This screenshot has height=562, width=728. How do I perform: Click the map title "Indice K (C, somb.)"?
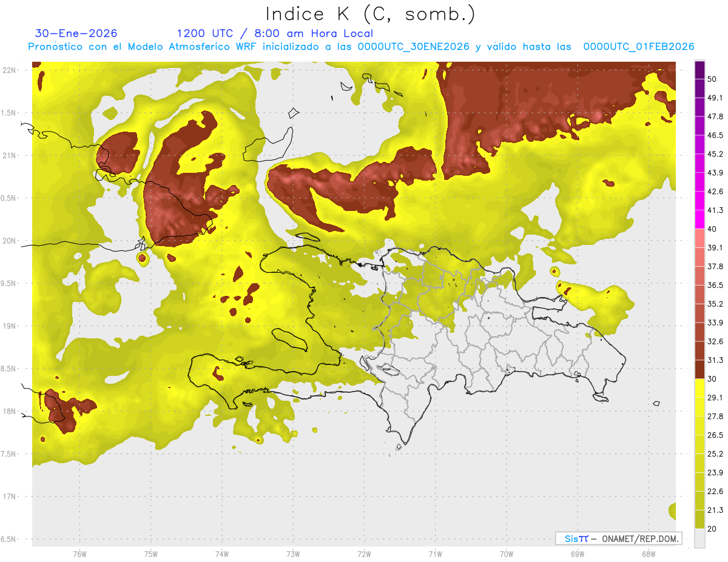(x=370, y=14)
